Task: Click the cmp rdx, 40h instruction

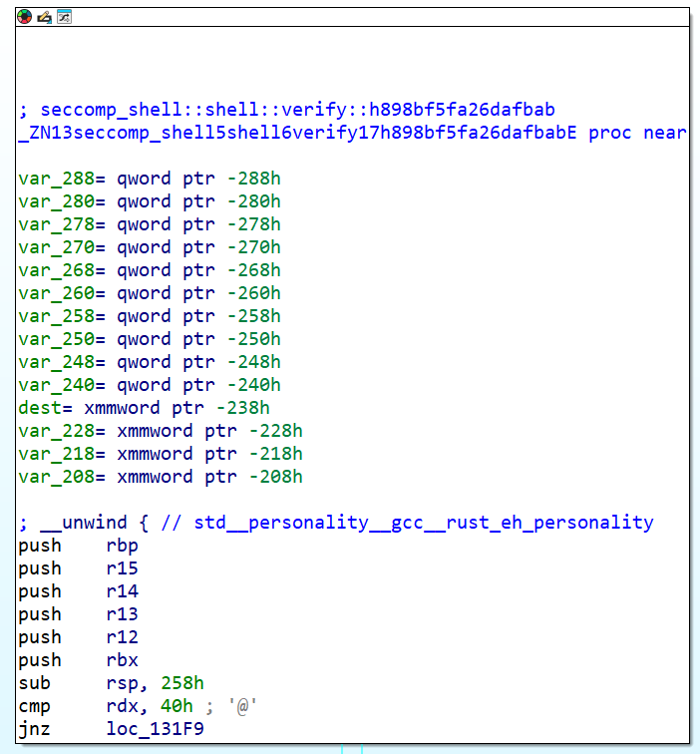Action: click(x=106, y=706)
